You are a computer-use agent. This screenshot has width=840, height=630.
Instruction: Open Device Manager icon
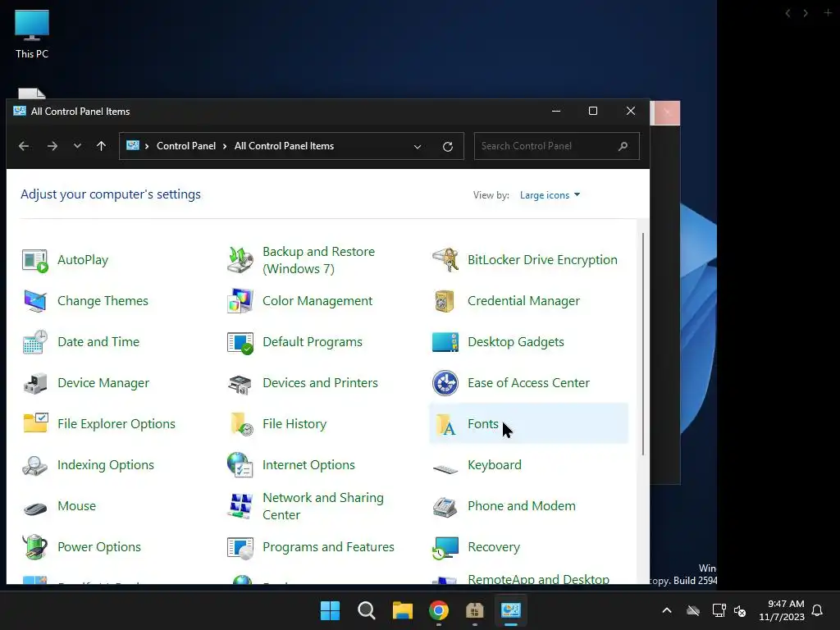[x=34, y=383]
